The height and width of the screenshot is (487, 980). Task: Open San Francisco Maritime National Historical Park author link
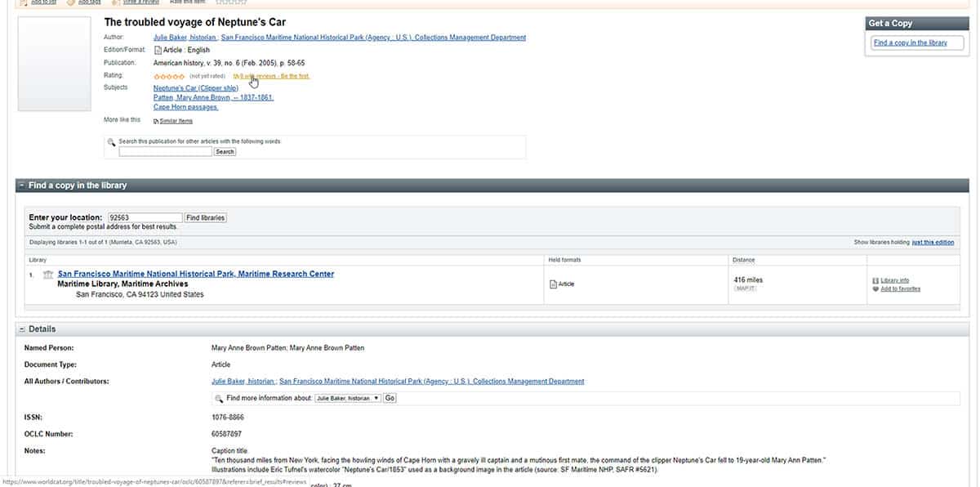point(374,38)
